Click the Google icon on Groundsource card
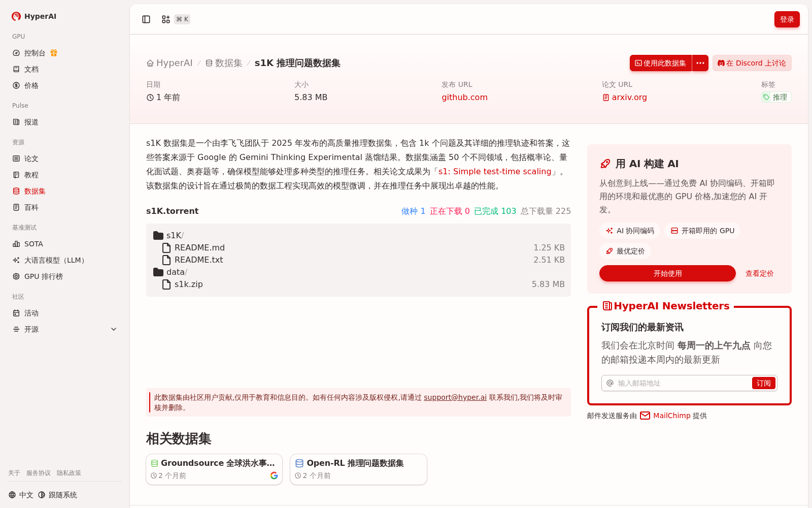 (x=274, y=475)
